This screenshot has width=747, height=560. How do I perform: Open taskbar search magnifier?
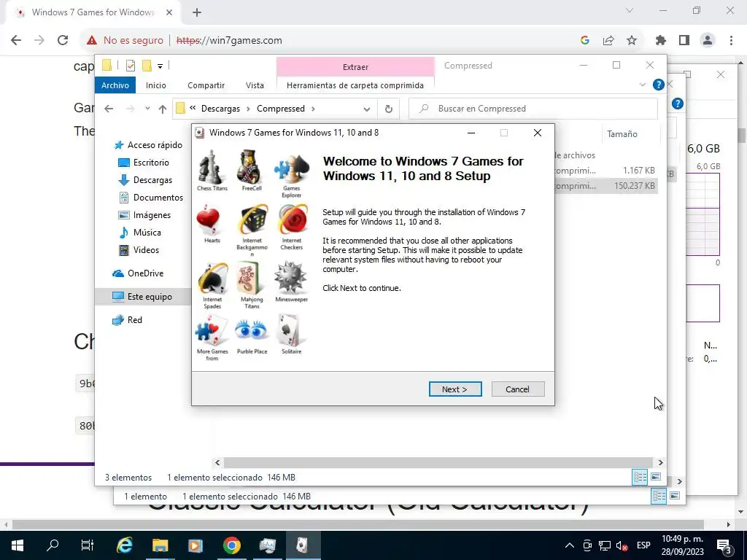53,545
